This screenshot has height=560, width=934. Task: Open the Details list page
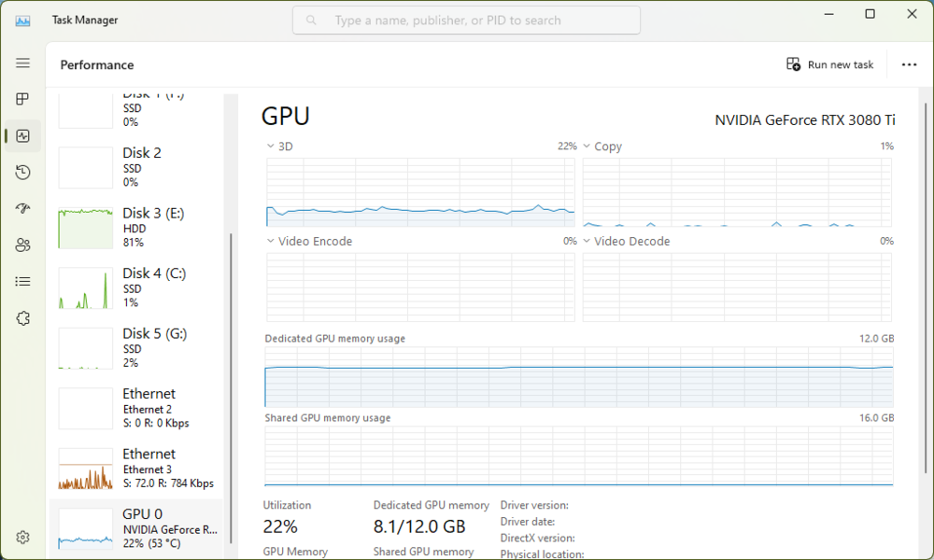[22, 281]
